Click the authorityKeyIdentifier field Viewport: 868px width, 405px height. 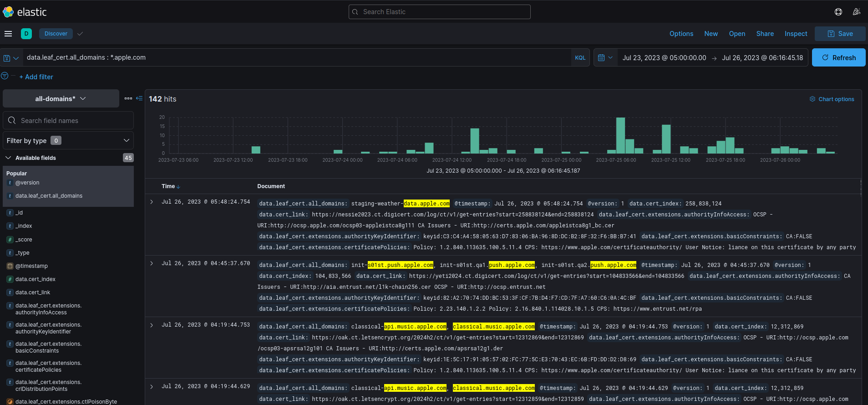[48, 328]
